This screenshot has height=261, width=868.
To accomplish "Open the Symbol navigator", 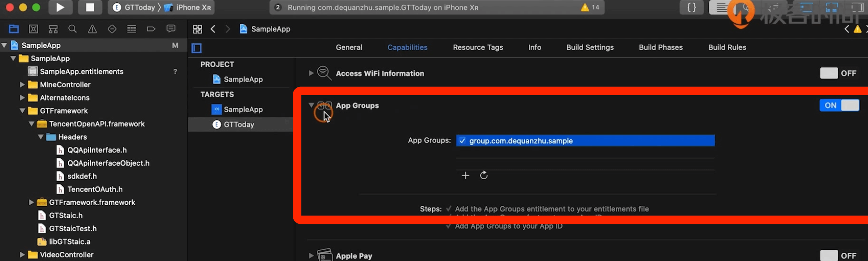I will (53, 29).
